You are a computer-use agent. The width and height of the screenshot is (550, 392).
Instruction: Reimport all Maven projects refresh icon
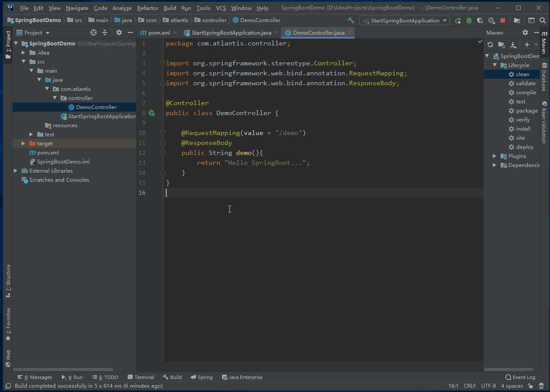pyautogui.click(x=490, y=45)
